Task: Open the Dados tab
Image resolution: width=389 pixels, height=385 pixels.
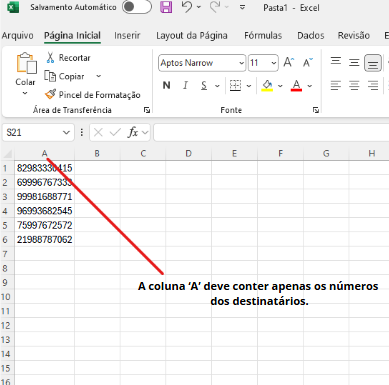Action: 311,35
